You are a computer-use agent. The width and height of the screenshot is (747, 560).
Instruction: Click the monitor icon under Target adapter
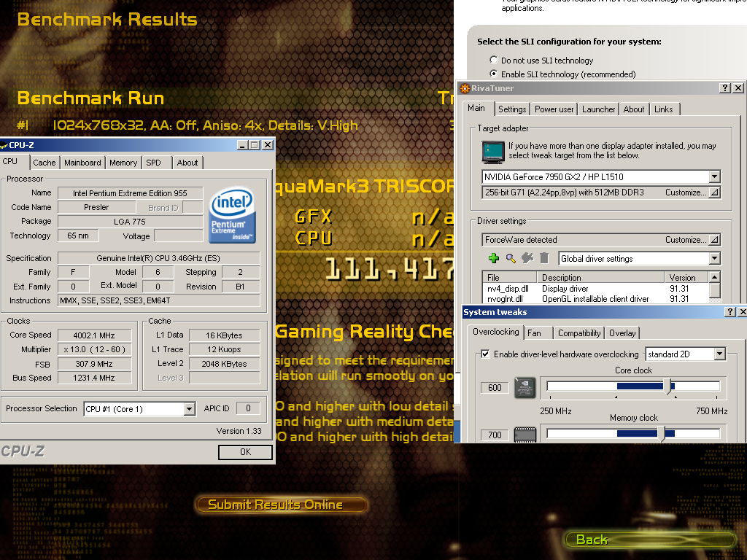click(x=492, y=152)
